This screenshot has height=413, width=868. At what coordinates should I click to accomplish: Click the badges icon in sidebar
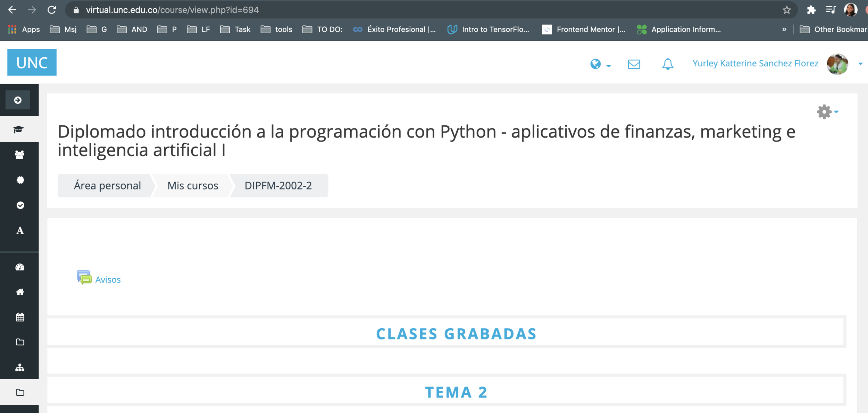tap(20, 180)
